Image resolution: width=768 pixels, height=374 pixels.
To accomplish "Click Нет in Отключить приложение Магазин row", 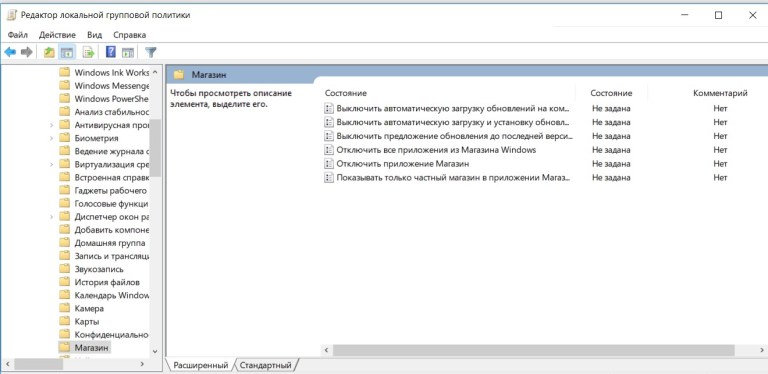I will pos(720,164).
